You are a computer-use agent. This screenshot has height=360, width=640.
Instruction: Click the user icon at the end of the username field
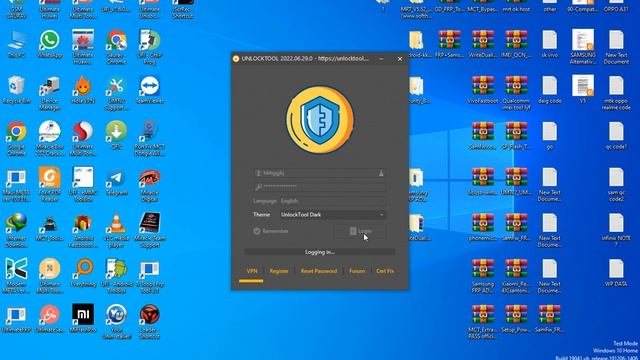[381, 173]
